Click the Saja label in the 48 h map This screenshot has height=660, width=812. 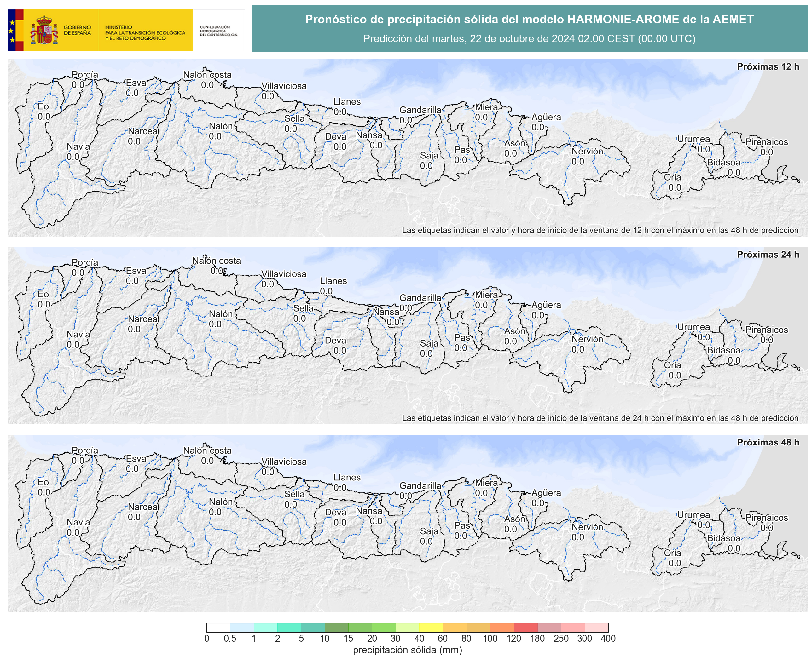429,531
